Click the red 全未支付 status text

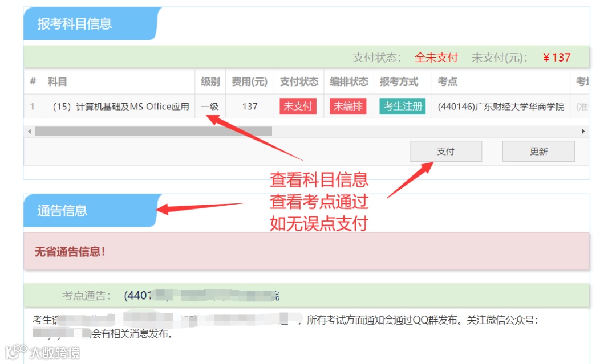(436, 58)
